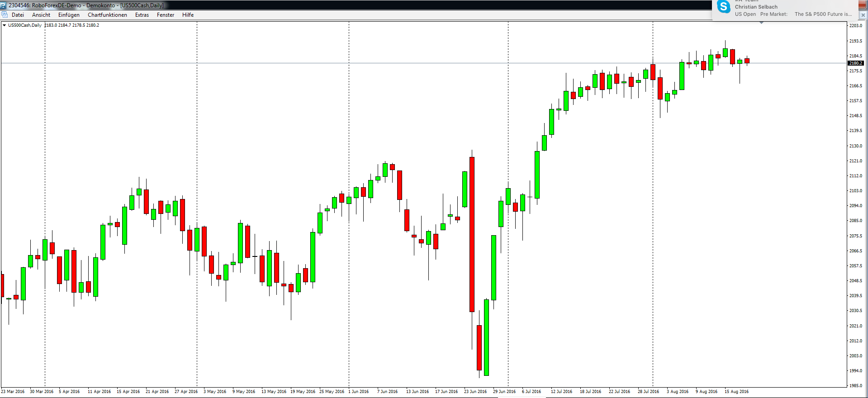
Task: Click the 28 Jul 2016 date label
Action: click(649, 392)
